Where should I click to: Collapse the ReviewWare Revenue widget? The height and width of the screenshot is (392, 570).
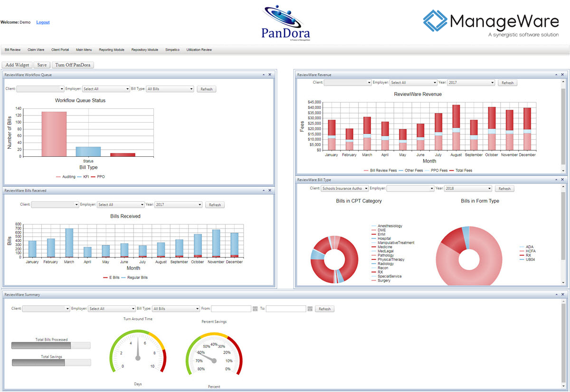pyautogui.click(x=556, y=75)
